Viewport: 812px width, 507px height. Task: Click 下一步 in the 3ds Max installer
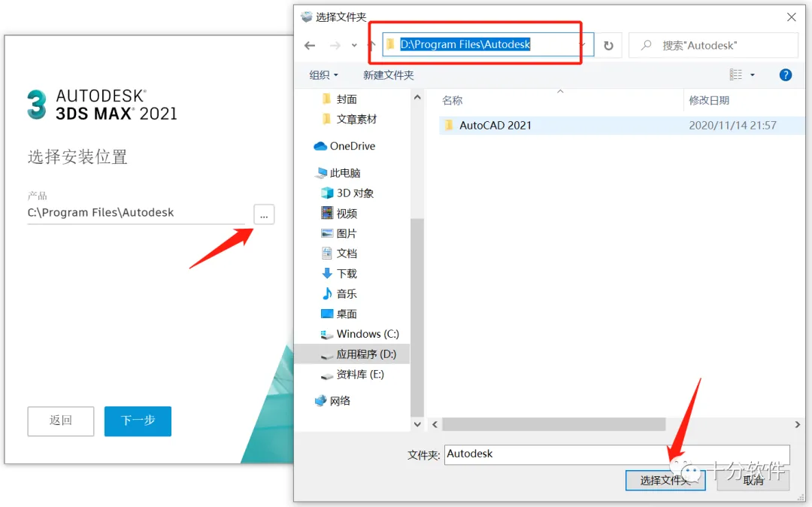138,421
